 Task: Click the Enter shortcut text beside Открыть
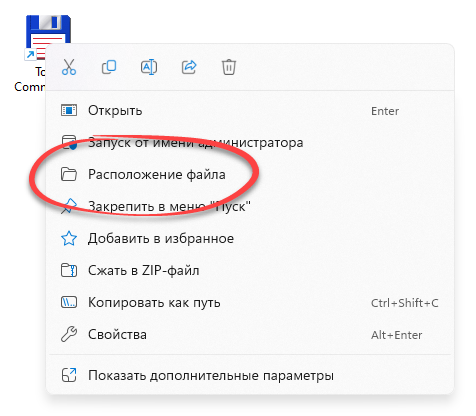pos(385,111)
